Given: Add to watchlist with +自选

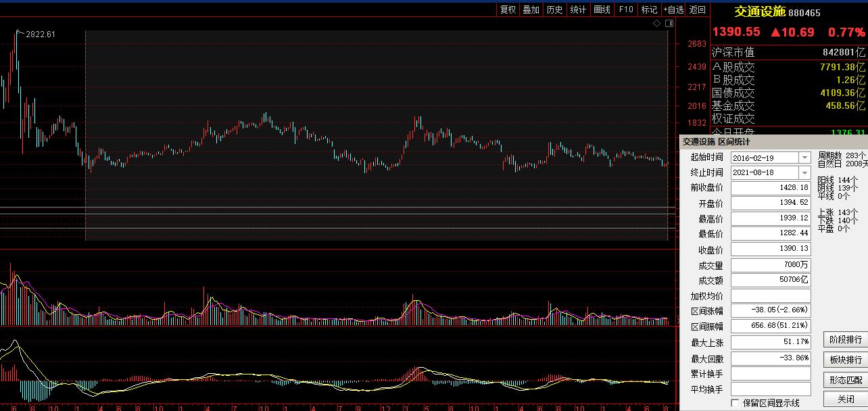Looking at the screenshot, I should click(673, 9).
